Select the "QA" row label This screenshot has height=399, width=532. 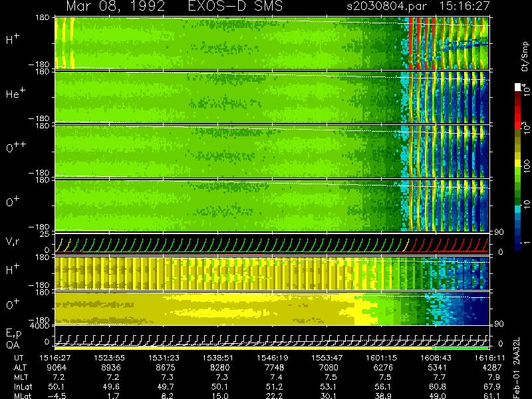[x=13, y=344]
